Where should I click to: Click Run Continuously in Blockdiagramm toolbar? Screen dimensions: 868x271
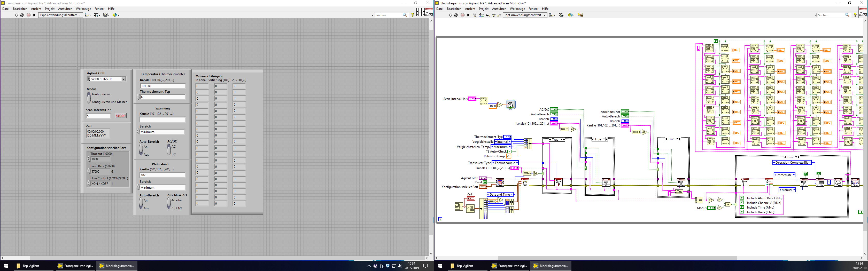coord(456,15)
